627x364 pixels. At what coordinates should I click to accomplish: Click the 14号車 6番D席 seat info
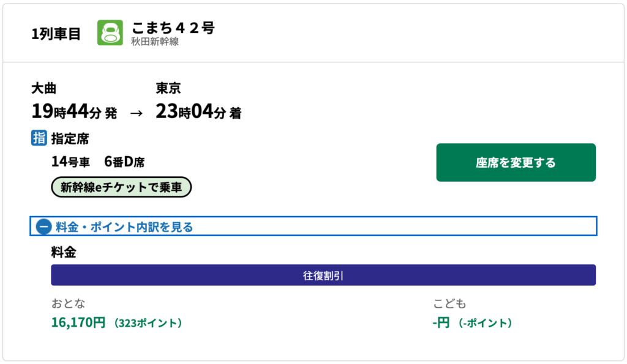pos(98,162)
